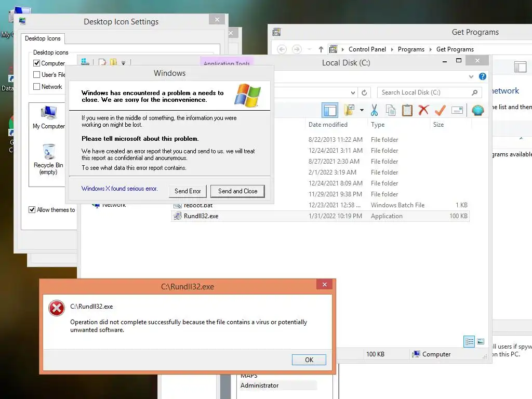This screenshot has width=532, height=399.
Task: Click the Cut scissors icon in Local Disk toolbar
Action: (374, 110)
